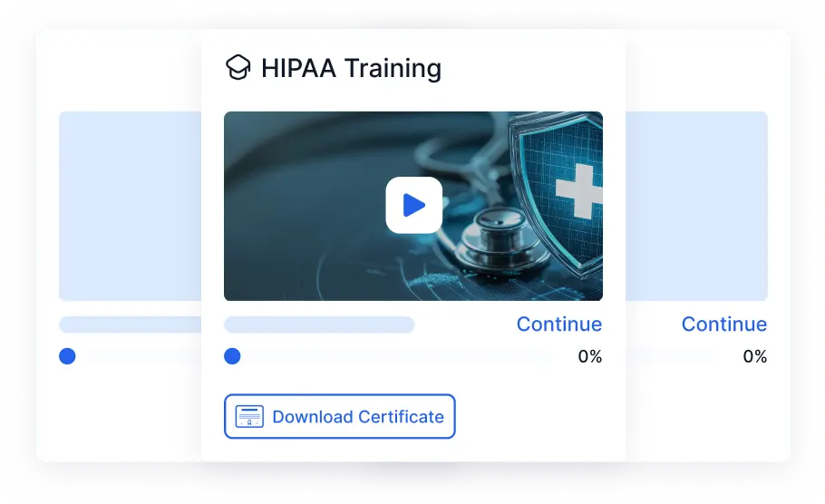The width and height of the screenshot is (825, 504).
Task: Click the left background card's placeholder thumbnail
Action: coord(130,207)
